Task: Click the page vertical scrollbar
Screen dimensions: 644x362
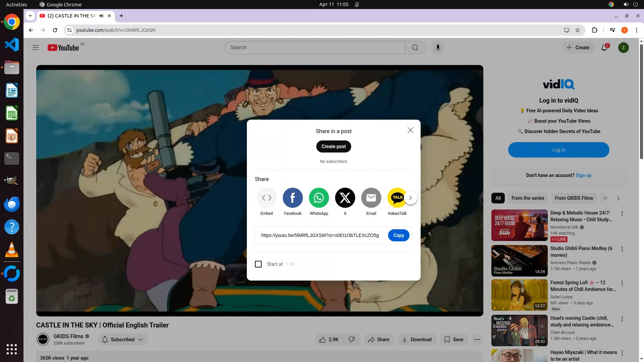Action: (641, 101)
